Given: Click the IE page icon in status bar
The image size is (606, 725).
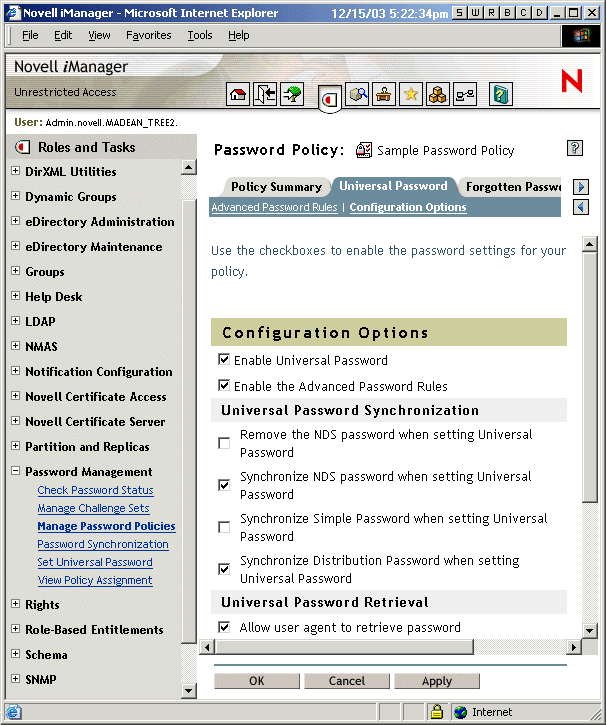Looking at the screenshot, I should coord(13,712).
